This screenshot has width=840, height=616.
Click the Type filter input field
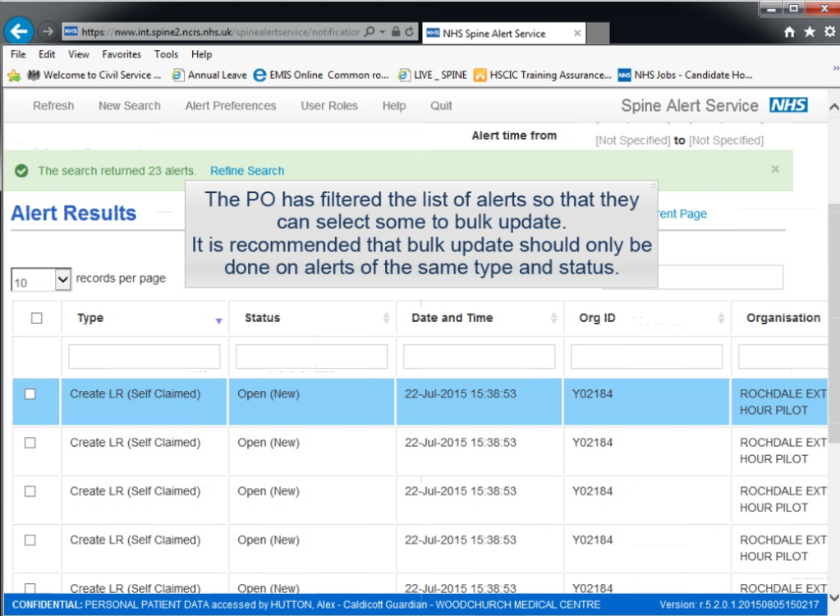tap(145, 356)
